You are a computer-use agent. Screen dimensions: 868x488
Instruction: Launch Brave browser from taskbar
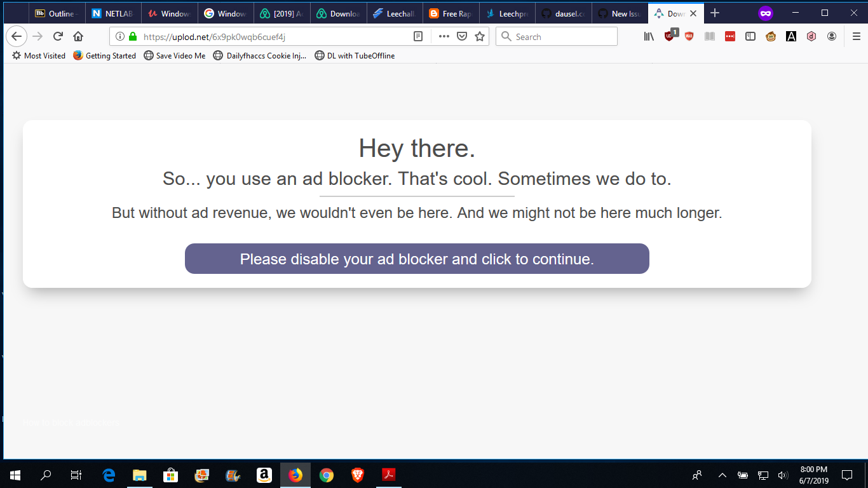pos(358,475)
